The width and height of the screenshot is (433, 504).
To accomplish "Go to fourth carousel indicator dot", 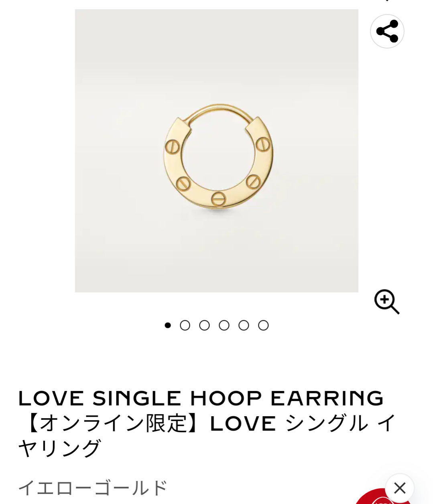I will point(224,325).
